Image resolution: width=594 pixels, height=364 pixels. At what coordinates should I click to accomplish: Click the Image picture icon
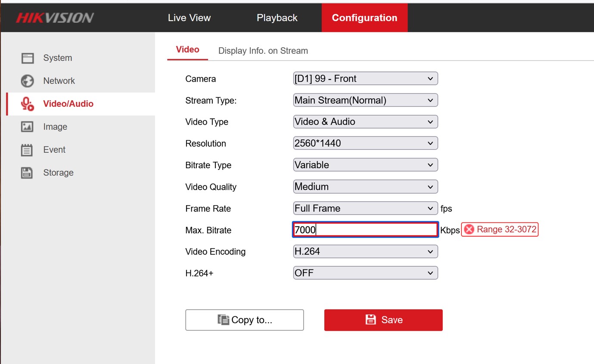tap(27, 127)
